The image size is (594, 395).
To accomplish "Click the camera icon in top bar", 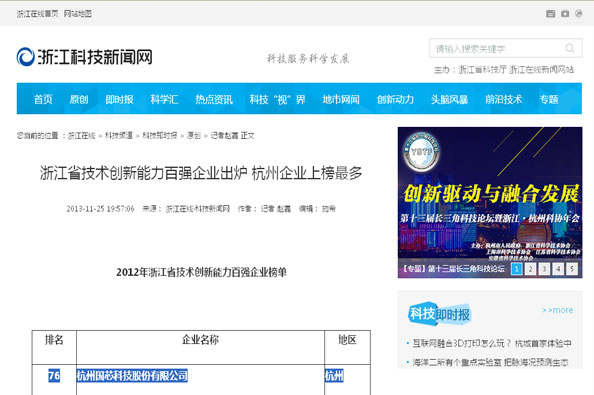I will (x=565, y=14).
